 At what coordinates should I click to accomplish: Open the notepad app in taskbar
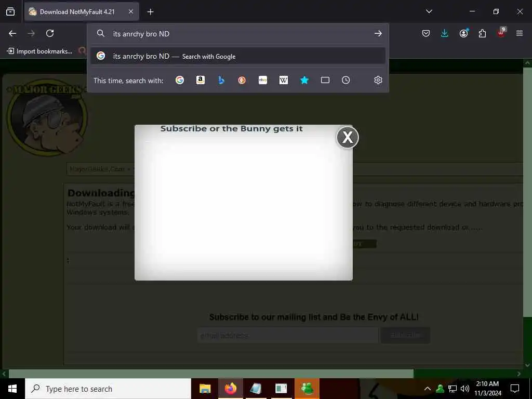256,389
